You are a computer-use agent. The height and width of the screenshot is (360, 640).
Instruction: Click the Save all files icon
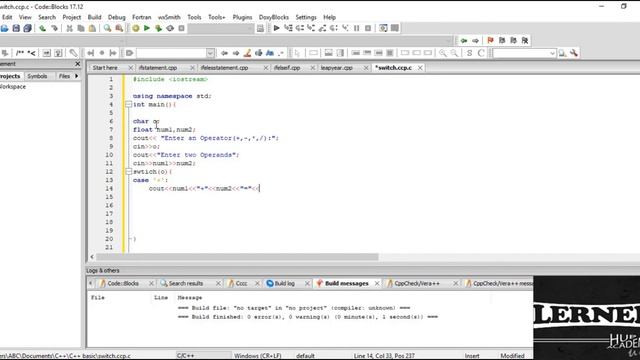pos(27,28)
